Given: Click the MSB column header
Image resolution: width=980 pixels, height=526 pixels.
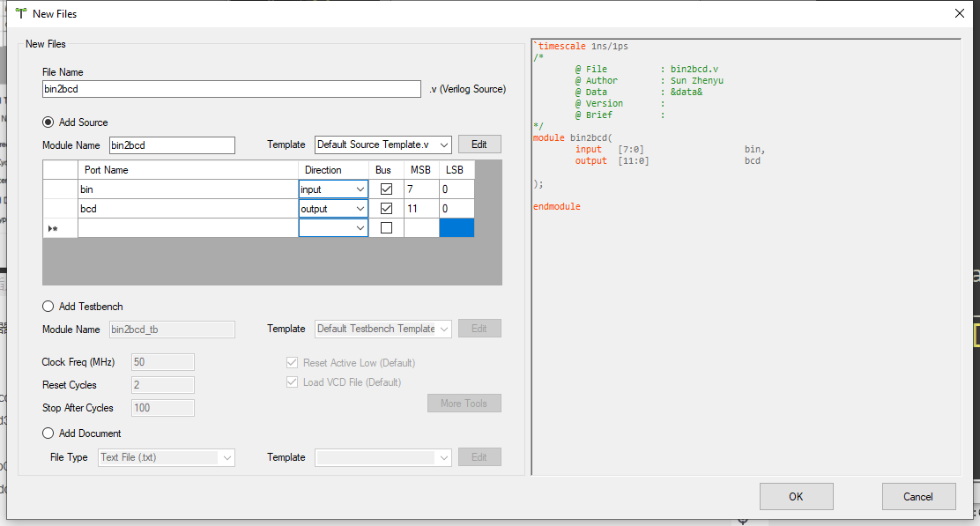Looking at the screenshot, I should coord(421,170).
